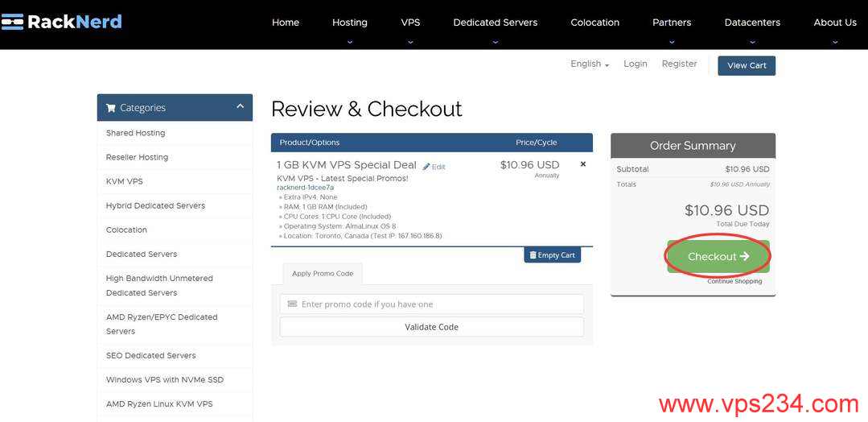Screen dimensions: 868x422
Task: Open Shared Hosting category
Action: pyautogui.click(x=175, y=133)
